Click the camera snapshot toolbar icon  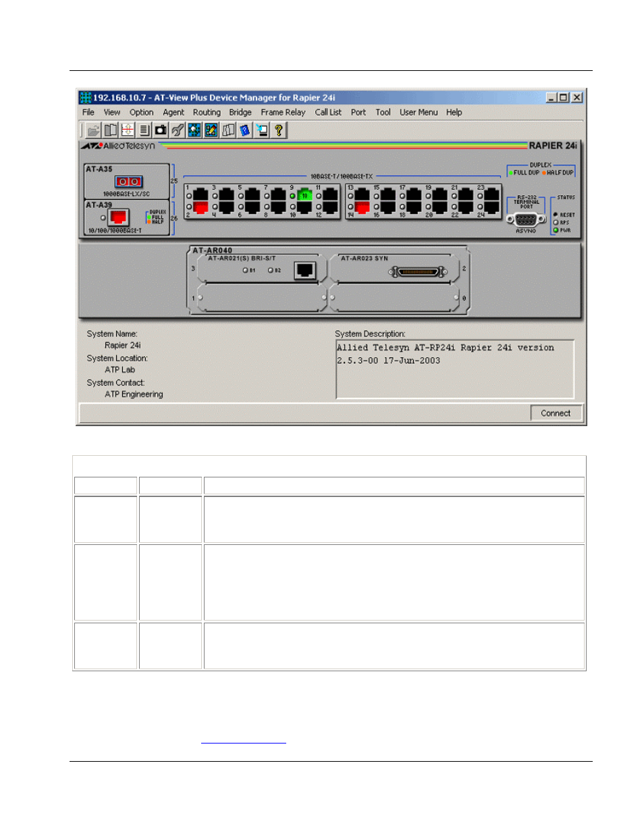point(161,130)
